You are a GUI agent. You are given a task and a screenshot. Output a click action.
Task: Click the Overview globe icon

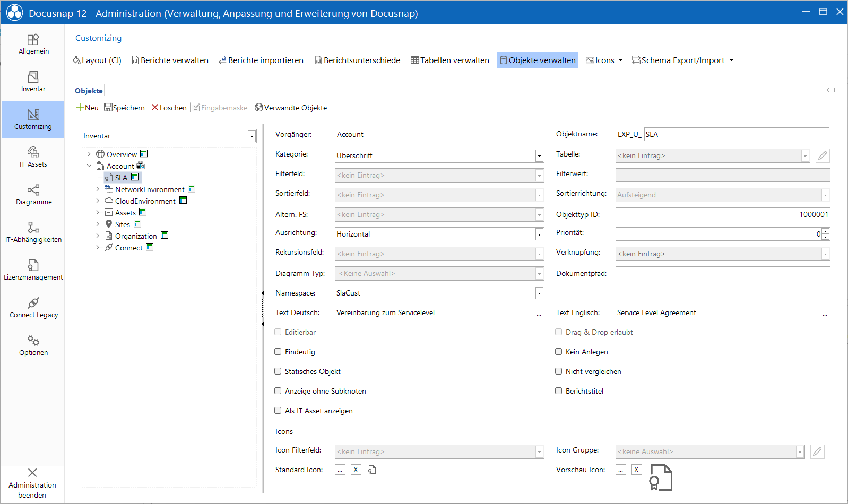(x=100, y=154)
